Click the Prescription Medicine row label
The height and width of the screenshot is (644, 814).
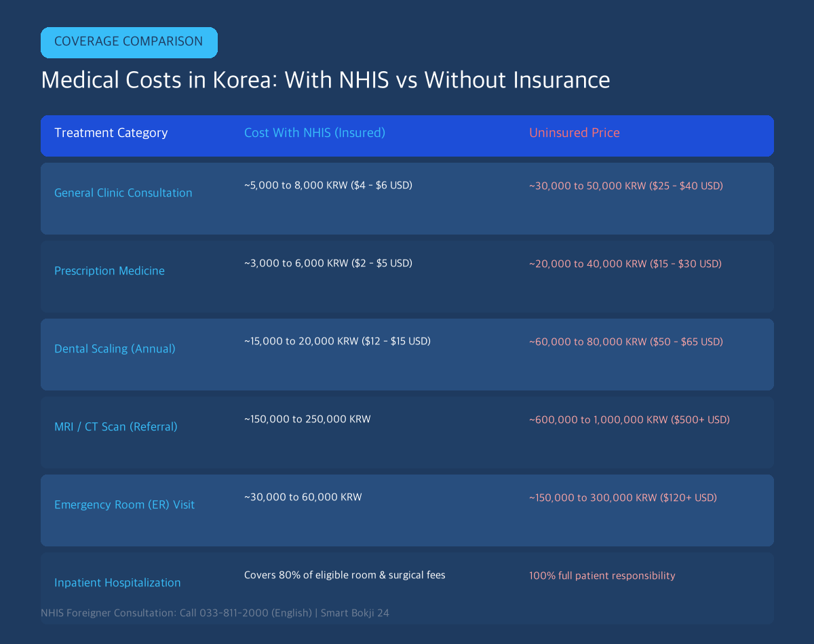click(x=109, y=270)
